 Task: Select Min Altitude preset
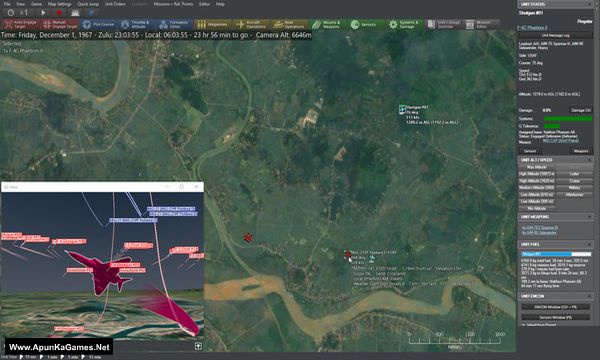(537, 209)
